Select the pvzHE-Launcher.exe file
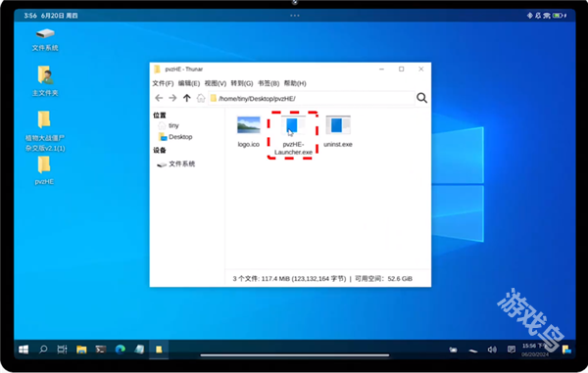The width and height of the screenshot is (588, 373). click(x=293, y=135)
